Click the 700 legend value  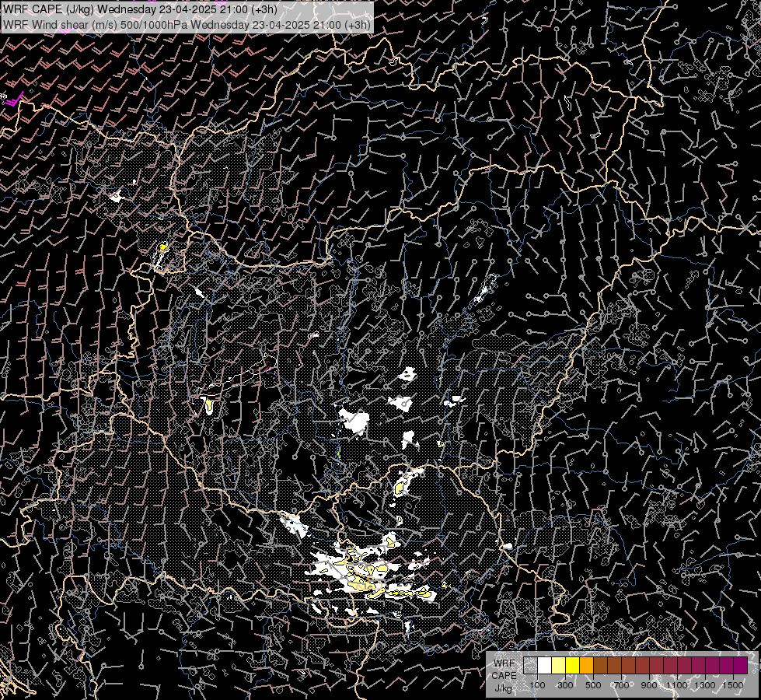coord(621,685)
